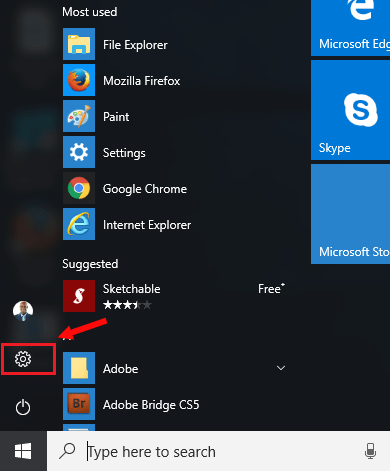Open the Adobe folder icon

pos(79,368)
